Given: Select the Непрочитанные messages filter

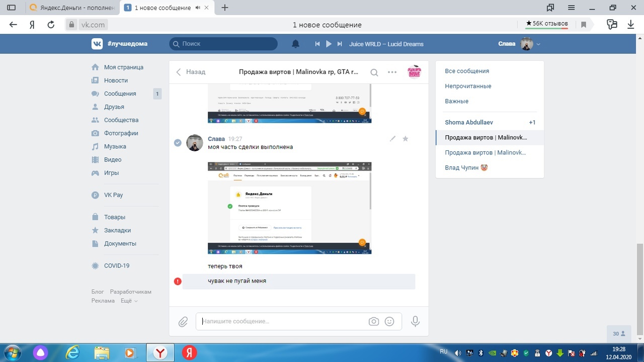Looking at the screenshot, I should (468, 86).
